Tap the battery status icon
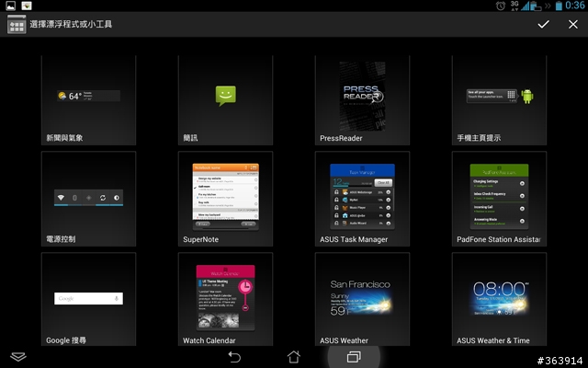The width and height of the screenshot is (588, 368). coord(560,6)
